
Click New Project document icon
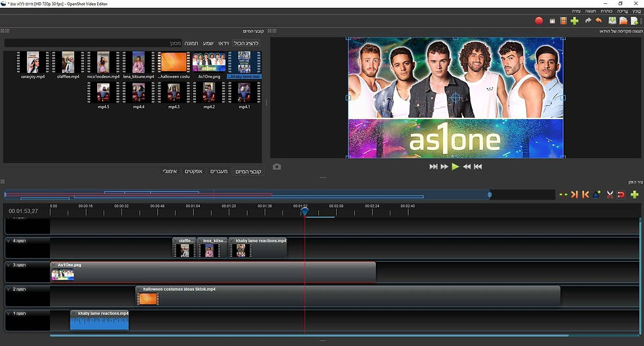635,20
